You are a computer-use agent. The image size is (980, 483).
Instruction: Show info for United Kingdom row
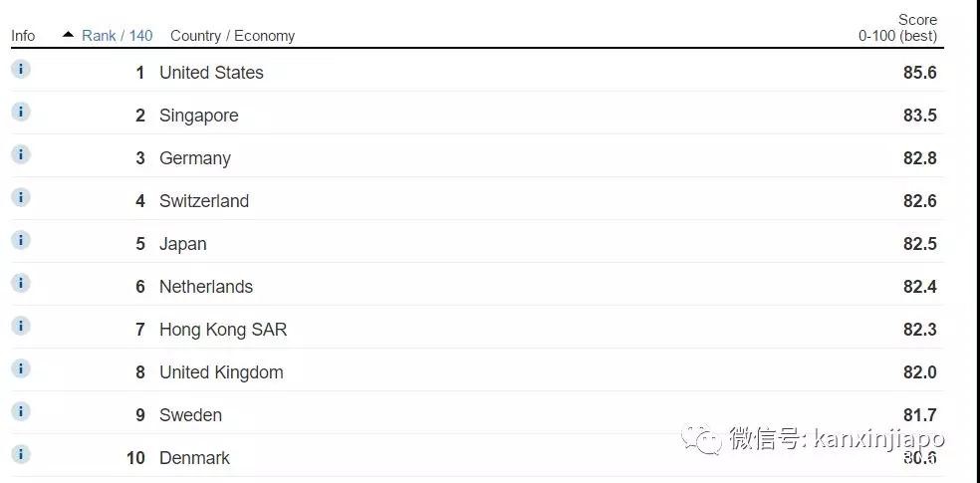21,368
